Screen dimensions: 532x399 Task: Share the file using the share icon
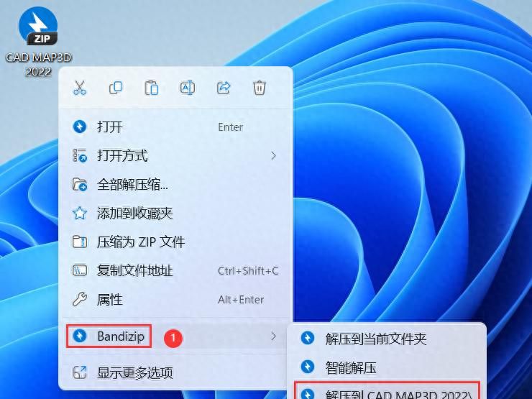[224, 88]
